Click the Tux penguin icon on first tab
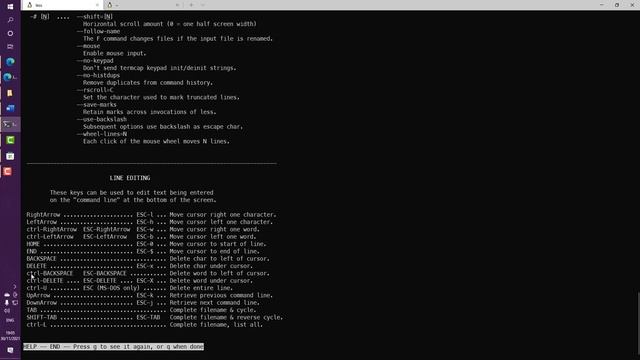The height and width of the screenshot is (360, 640). point(29,5)
